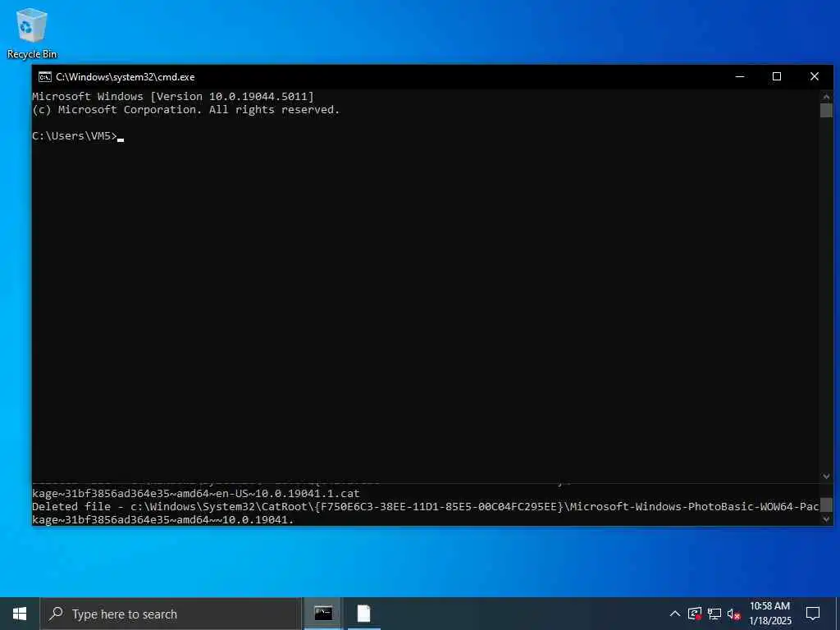Viewport: 840px width, 630px height.
Task: Click the scroll-down arrow of upper cmd pane
Action: pyautogui.click(x=826, y=477)
